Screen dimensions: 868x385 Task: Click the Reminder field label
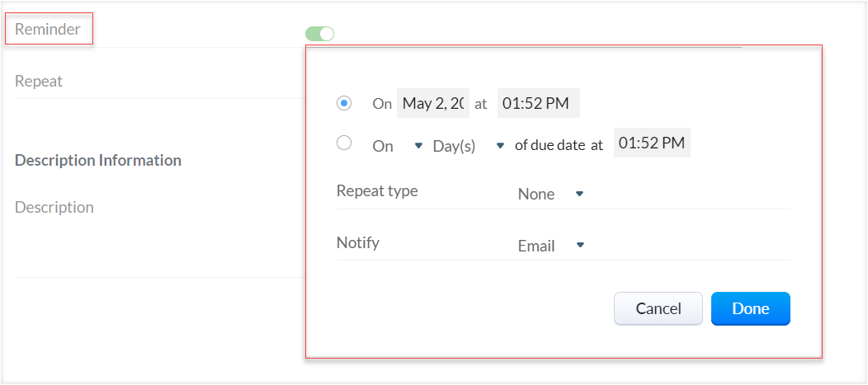click(48, 30)
